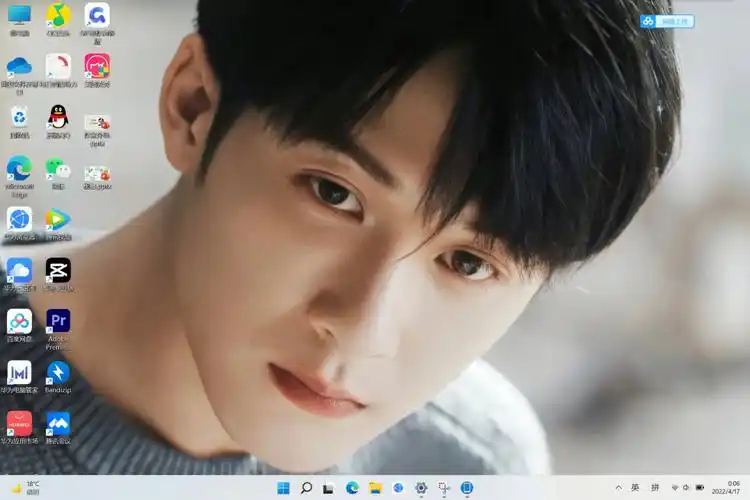Click the floating cloud upload widget

point(667,21)
